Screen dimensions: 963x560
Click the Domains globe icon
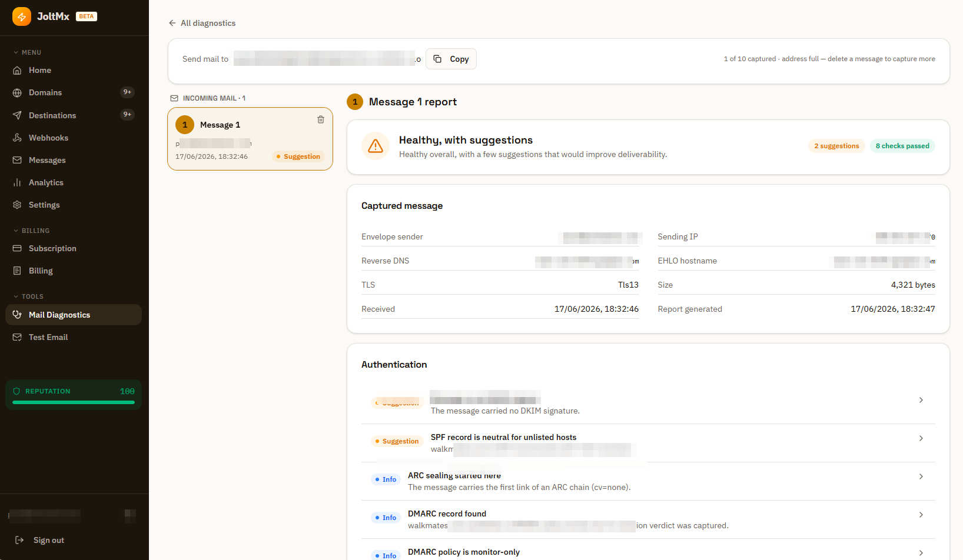[17, 92]
